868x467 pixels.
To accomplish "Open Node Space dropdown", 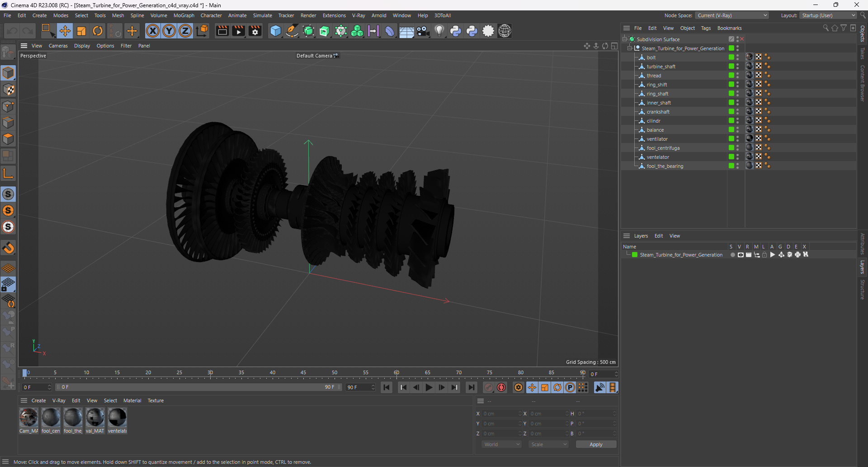I will [732, 15].
